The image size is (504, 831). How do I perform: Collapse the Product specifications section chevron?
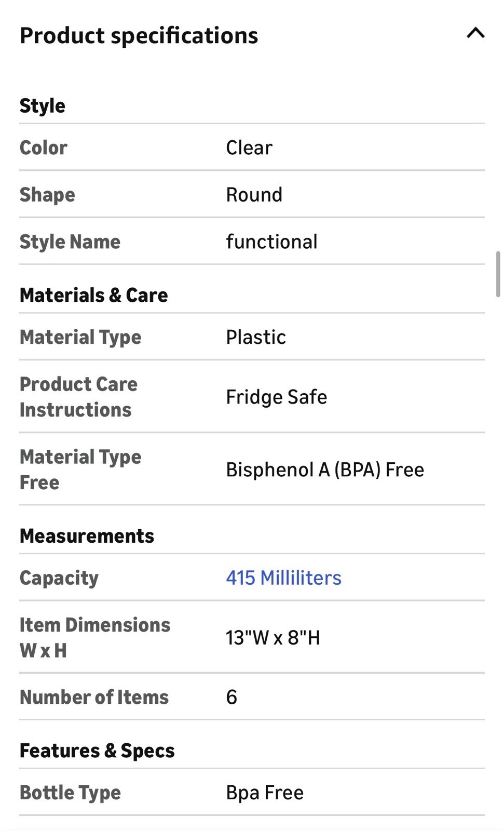pyautogui.click(x=475, y=34)
